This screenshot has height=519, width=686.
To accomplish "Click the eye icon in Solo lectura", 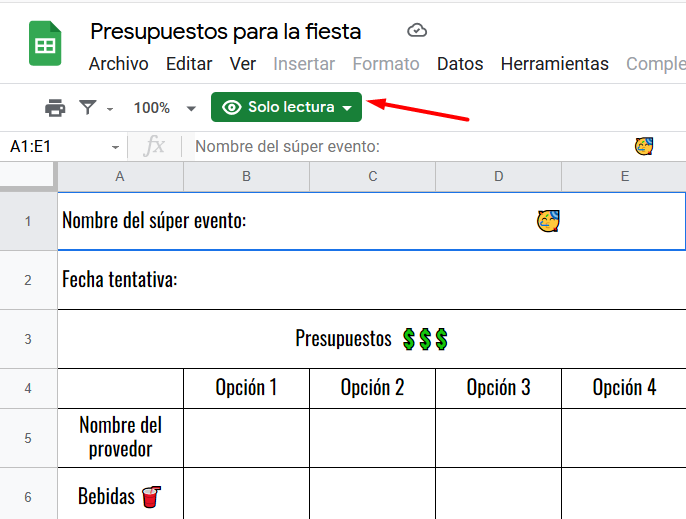I will (231, 107).
